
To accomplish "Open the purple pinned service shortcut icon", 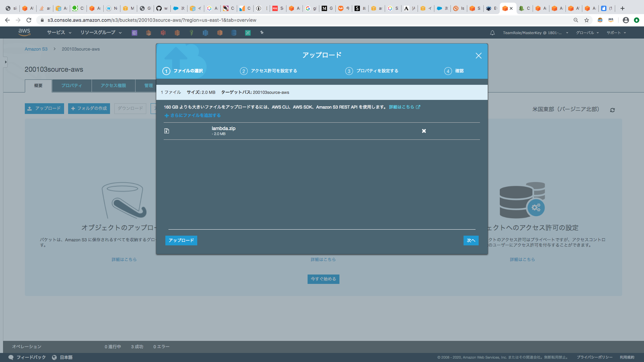I will click(x=134, y=33).
